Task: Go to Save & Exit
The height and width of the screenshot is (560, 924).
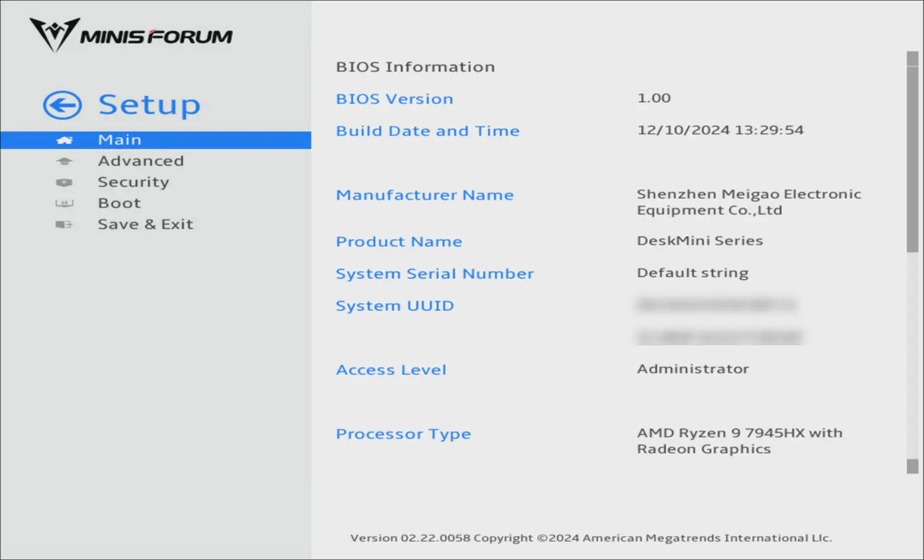Action: click(145, 224)
